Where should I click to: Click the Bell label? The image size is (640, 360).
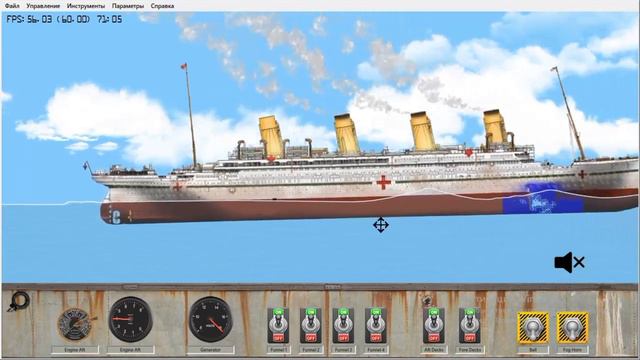533,350
